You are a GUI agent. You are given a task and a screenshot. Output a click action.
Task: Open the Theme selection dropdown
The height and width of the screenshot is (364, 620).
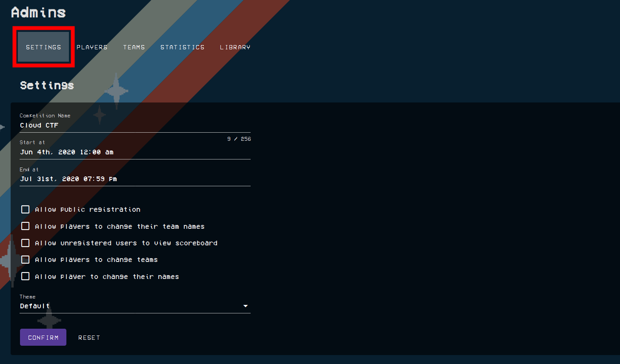coord(135,306)
